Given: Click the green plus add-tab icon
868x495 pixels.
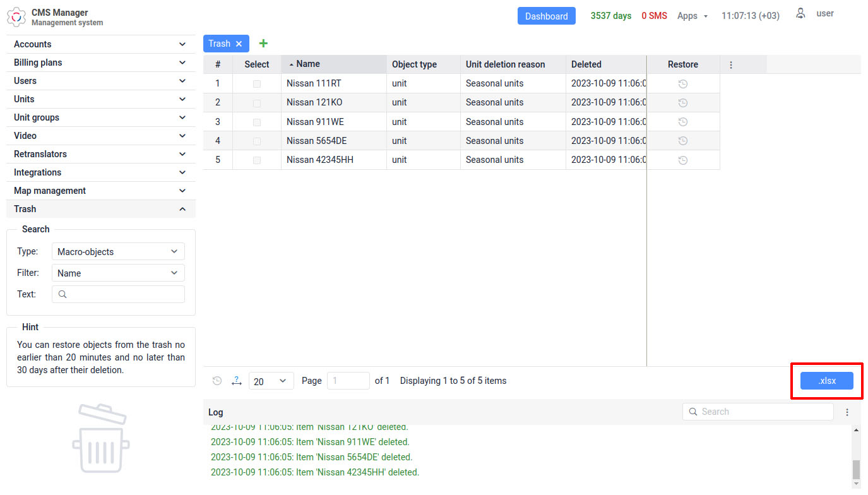Looking at the screenshot, I should 263,44.
